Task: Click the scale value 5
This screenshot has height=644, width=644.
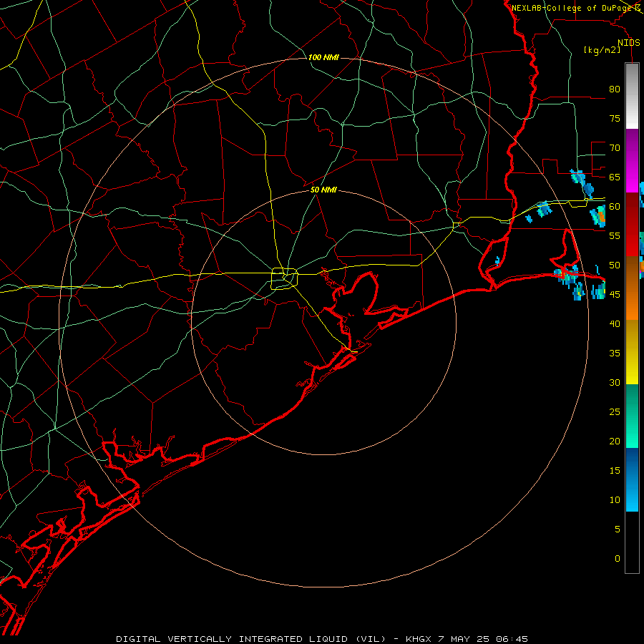Action: (x=618, y=529)
